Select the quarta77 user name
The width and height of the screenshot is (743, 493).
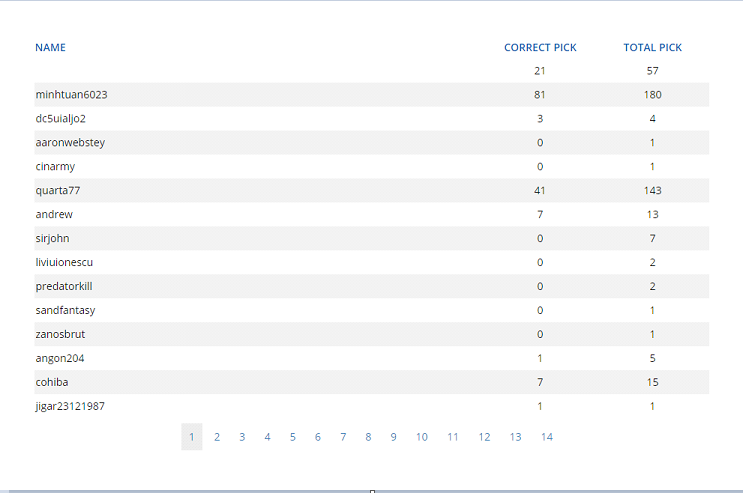pyautogui.click(x=58, y=191)
